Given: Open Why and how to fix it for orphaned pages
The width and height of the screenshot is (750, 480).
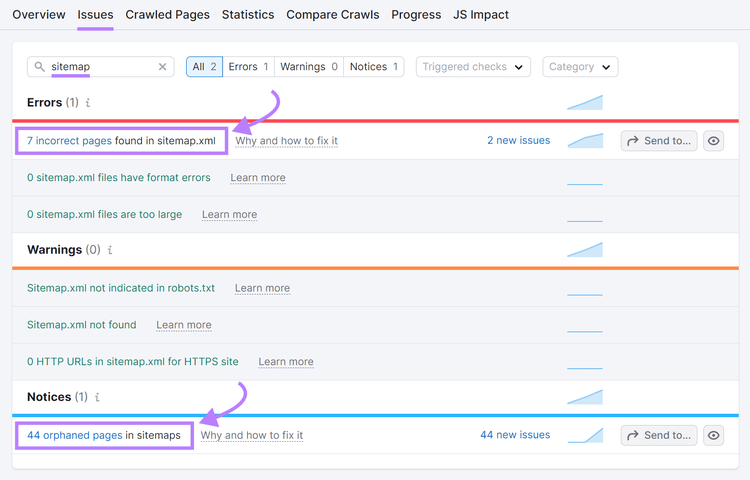Looking at the screenshot, I should 252,436.
